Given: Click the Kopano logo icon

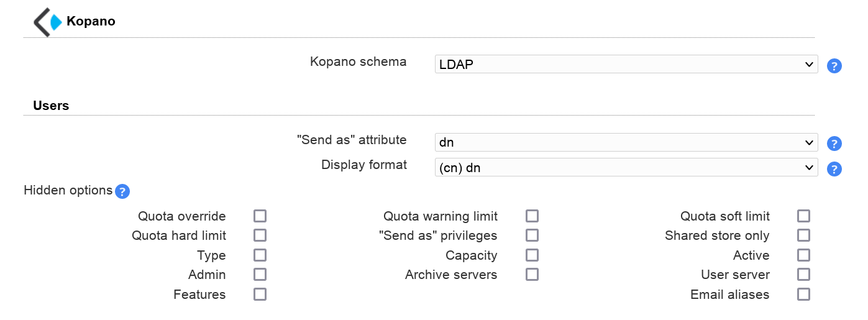Looking at the screenshot, I should pyautogui.click(x=48, y=22).
